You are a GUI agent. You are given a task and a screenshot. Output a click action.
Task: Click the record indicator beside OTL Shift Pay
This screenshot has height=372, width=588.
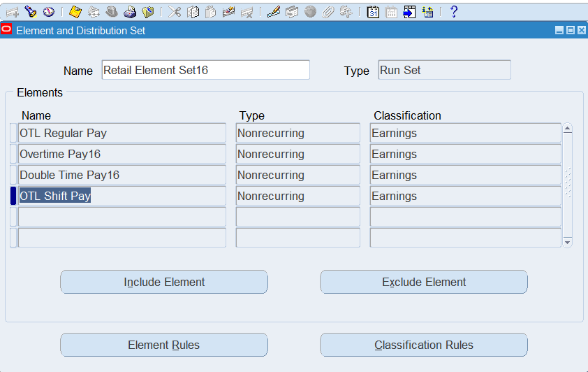coord(13,196)
